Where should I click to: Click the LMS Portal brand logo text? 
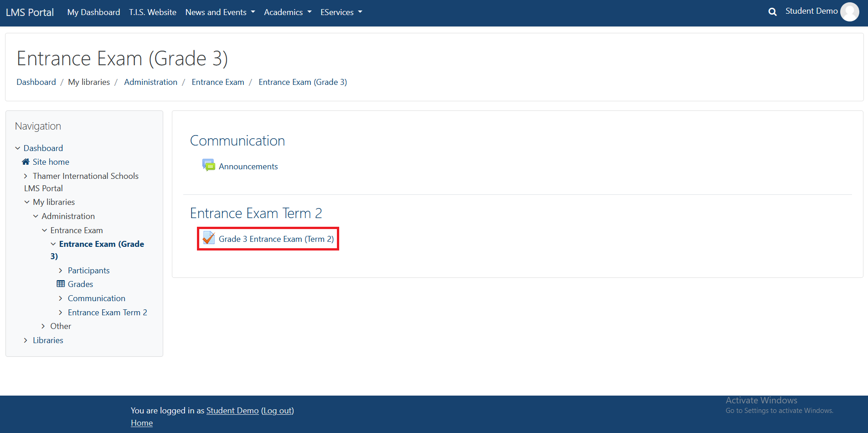30,12
